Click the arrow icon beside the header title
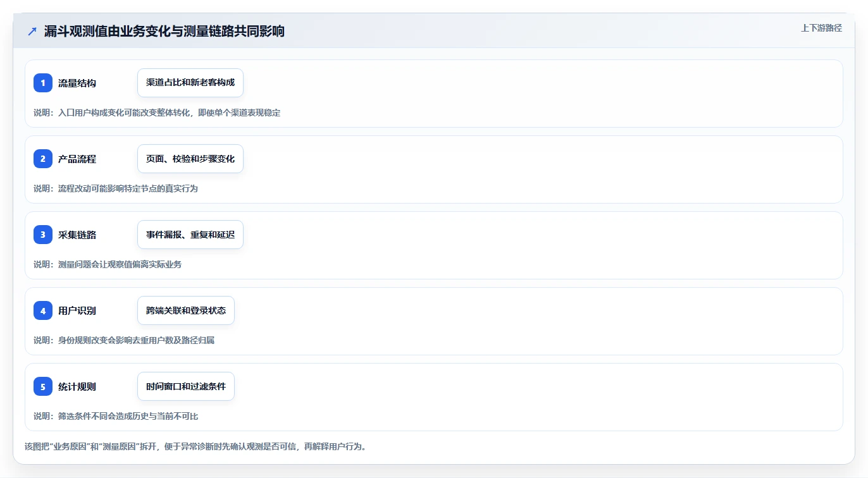Viewport: 868px width, 478px height. (x=32, y=32)
